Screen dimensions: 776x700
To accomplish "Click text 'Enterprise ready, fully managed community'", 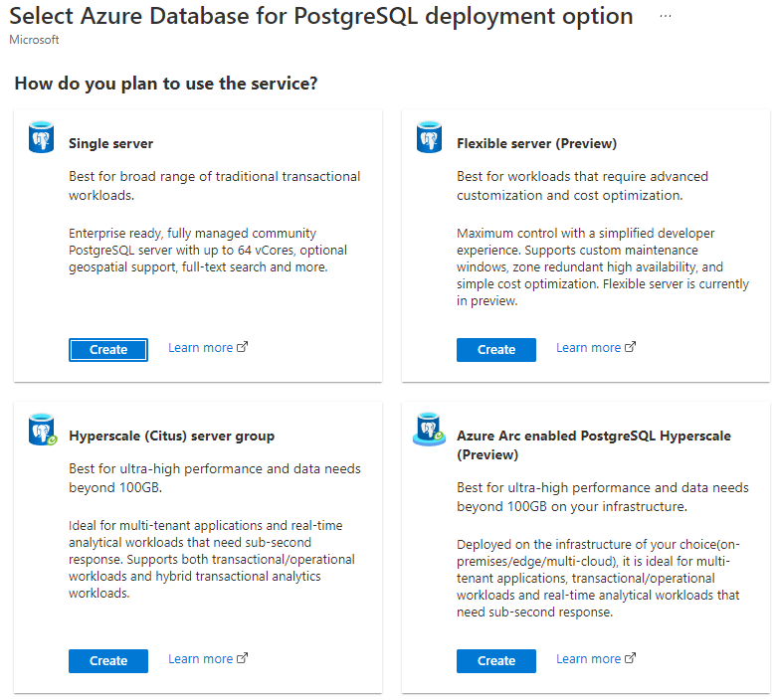I will coord(193,233).
